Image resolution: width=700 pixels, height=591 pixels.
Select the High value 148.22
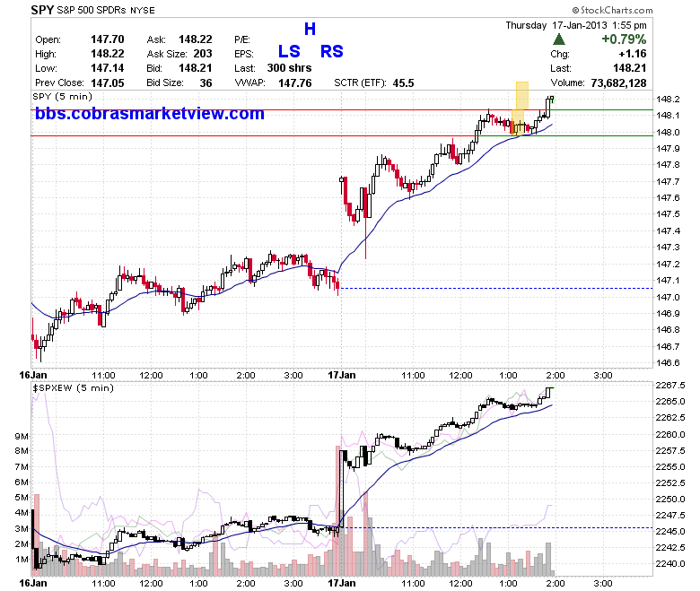(107, 54)
